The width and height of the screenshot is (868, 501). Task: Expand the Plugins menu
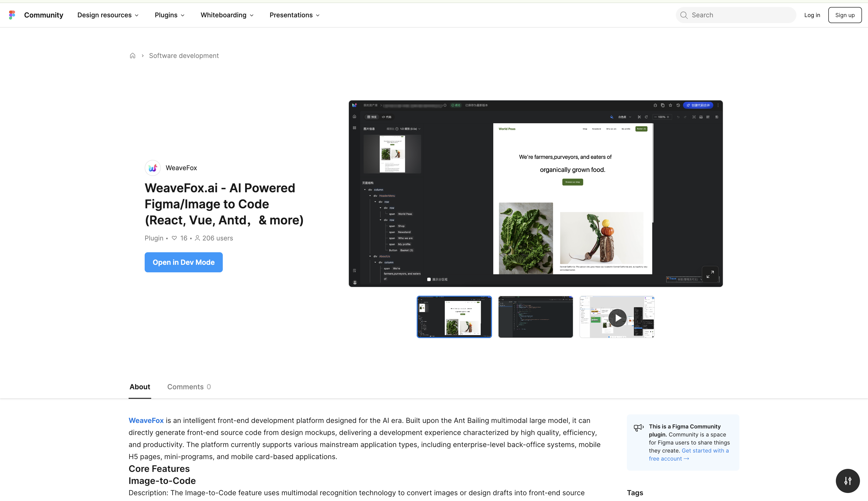point(169,15)
